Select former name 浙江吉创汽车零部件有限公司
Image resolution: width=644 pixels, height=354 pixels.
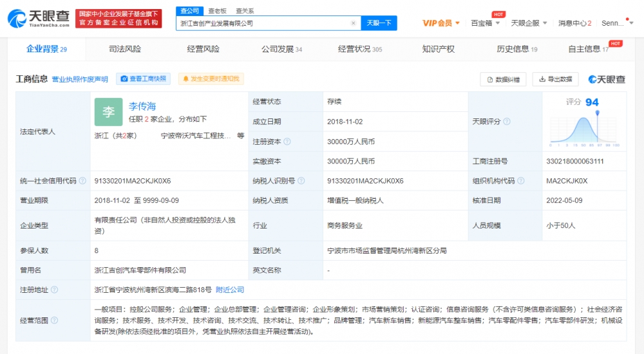[140, 270]
